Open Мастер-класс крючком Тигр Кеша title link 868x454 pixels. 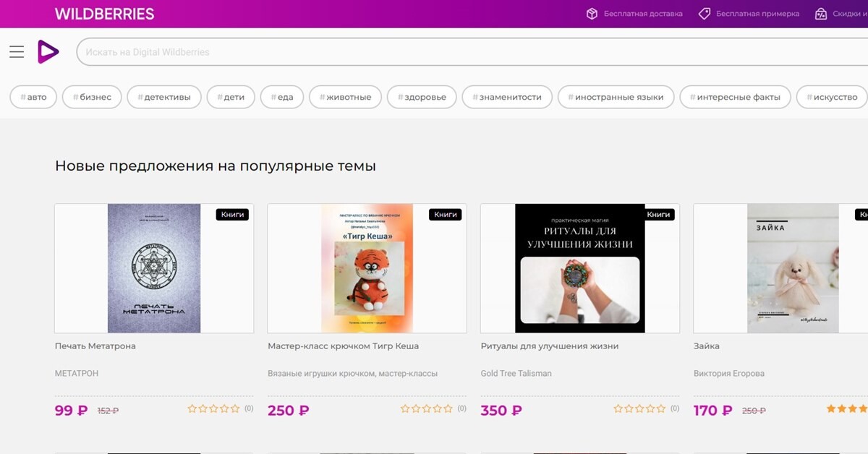click(x=343, y=346)
